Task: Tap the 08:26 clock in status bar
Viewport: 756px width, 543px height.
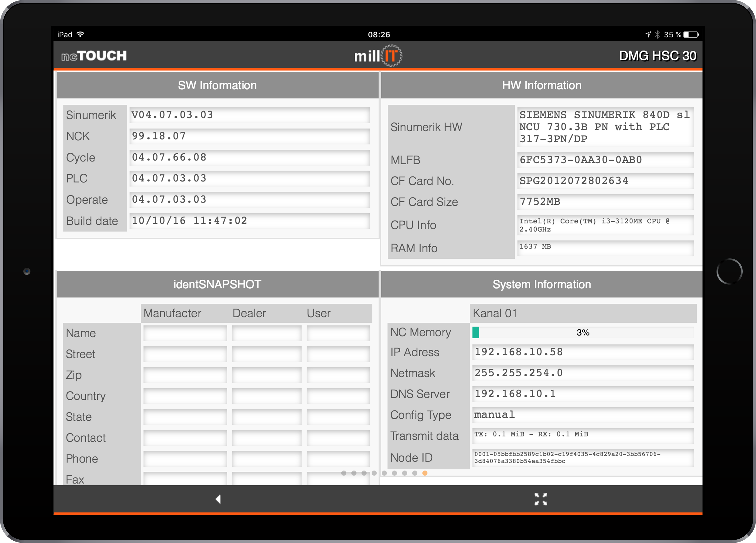Action: tap(379, 34)
